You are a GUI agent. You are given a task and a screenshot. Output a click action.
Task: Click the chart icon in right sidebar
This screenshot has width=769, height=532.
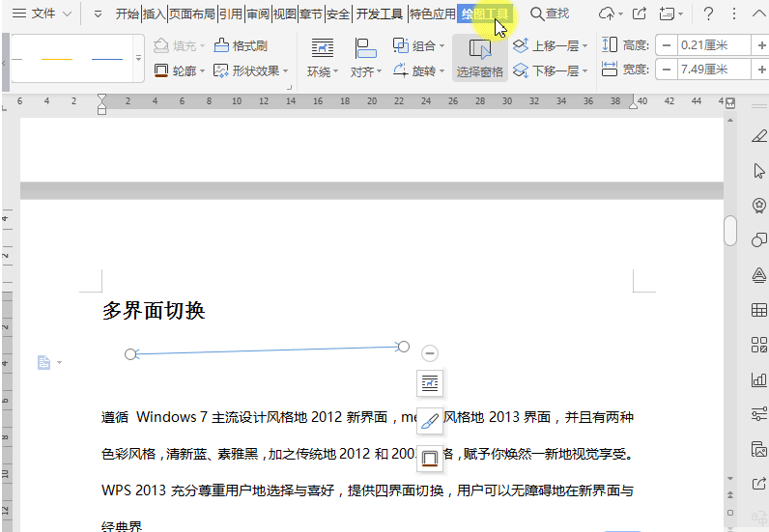point(759,379)
